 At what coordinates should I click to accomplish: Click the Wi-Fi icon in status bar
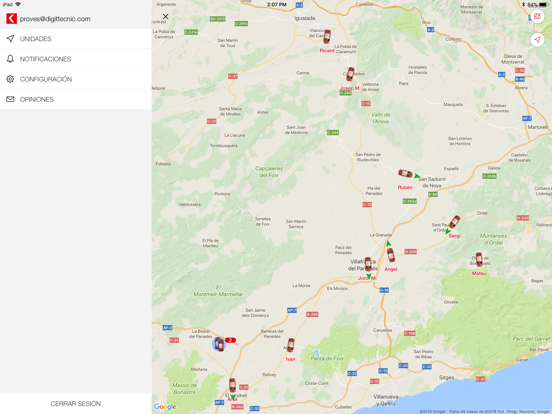click(18, 5)
